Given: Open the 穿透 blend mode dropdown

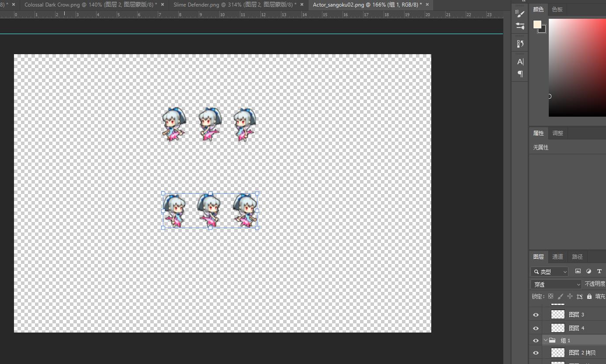Looking at the screenshot, I should [556, 284].
